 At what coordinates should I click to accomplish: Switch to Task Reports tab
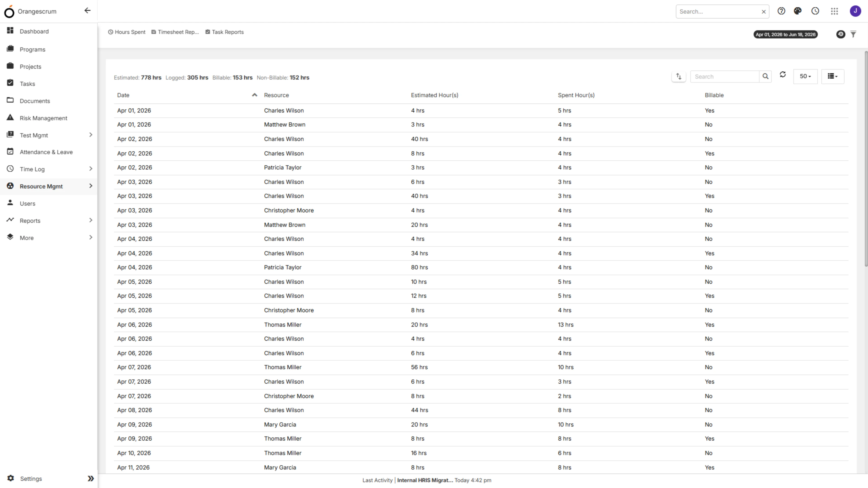224,32
